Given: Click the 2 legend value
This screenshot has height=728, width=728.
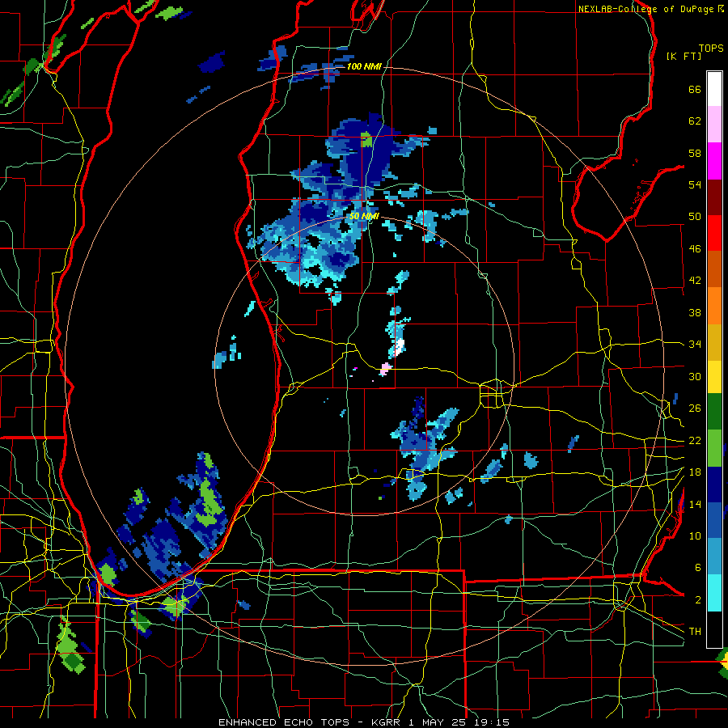Looking at the screenshot, I should coord(697,600).
